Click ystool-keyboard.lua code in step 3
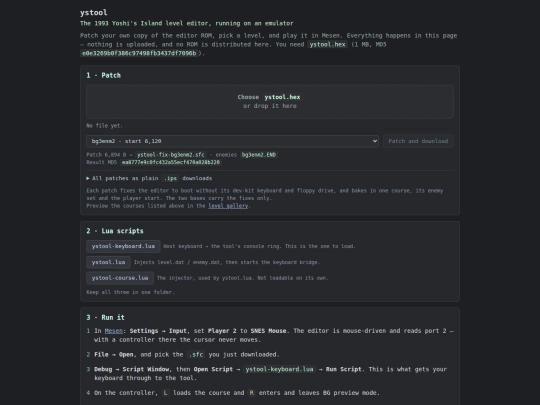 (x=279, y=369)
